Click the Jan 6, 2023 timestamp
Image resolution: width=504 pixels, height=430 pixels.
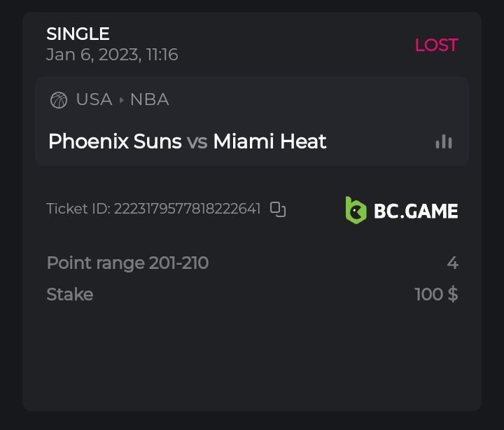coord(112,55)
